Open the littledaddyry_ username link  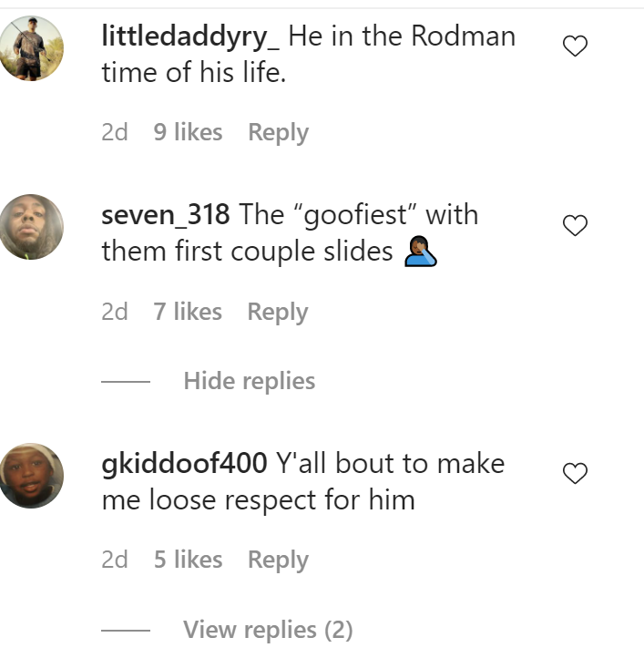[x=190, y=37]
